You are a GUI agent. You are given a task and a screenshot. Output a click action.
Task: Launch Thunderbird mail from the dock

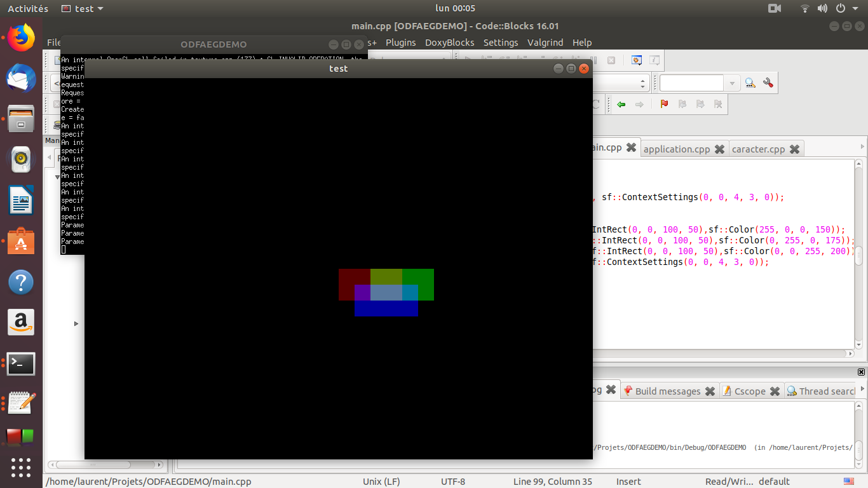tap(21, 78)
